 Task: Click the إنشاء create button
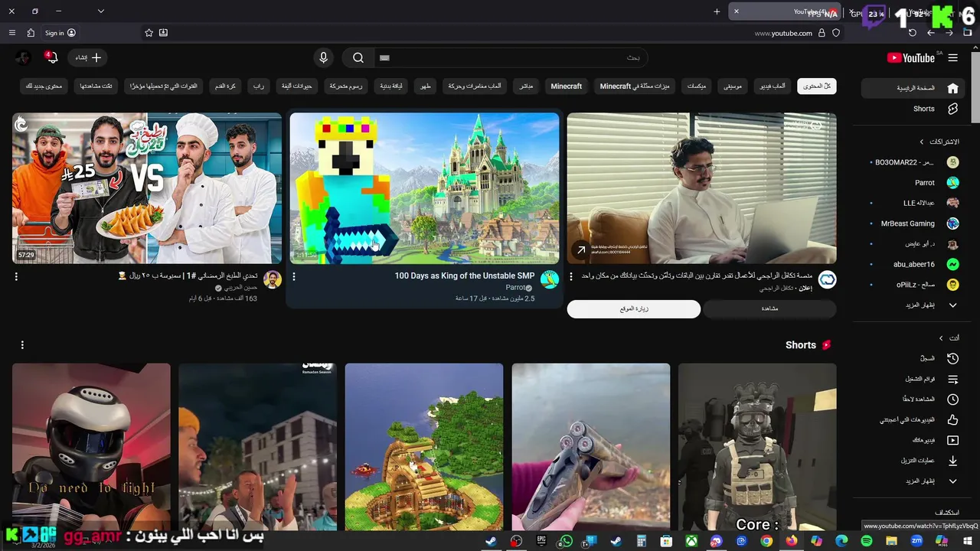tap(88, 57)
